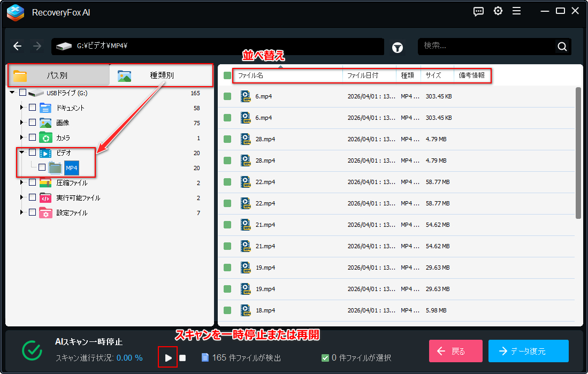The height and width of the screenshot is (374, 588).
Task: Switch to the パス別 tab
Action: pos(58,75)
